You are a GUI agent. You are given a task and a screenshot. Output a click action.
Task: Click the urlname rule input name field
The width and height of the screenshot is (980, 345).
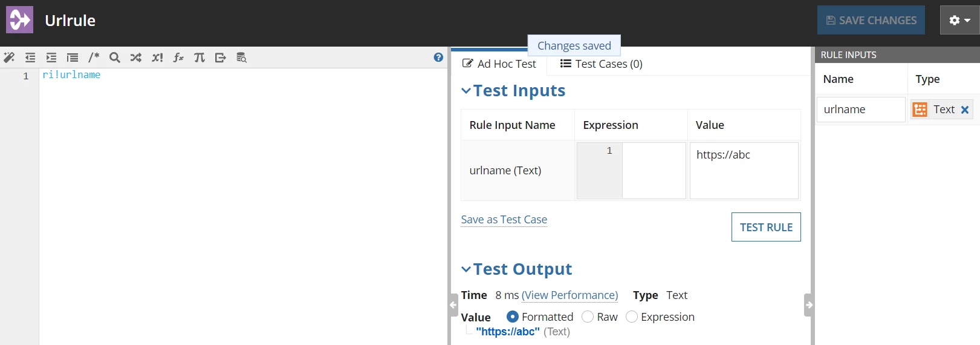[x=861, y=110]
